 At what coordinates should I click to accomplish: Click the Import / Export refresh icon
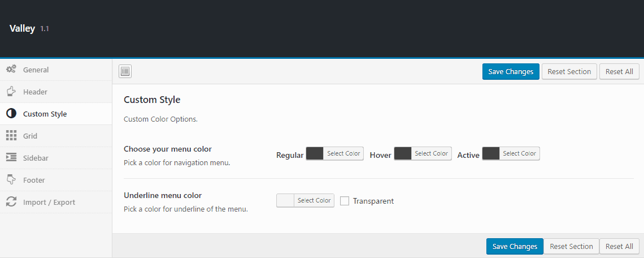click(x=11, y=202)
